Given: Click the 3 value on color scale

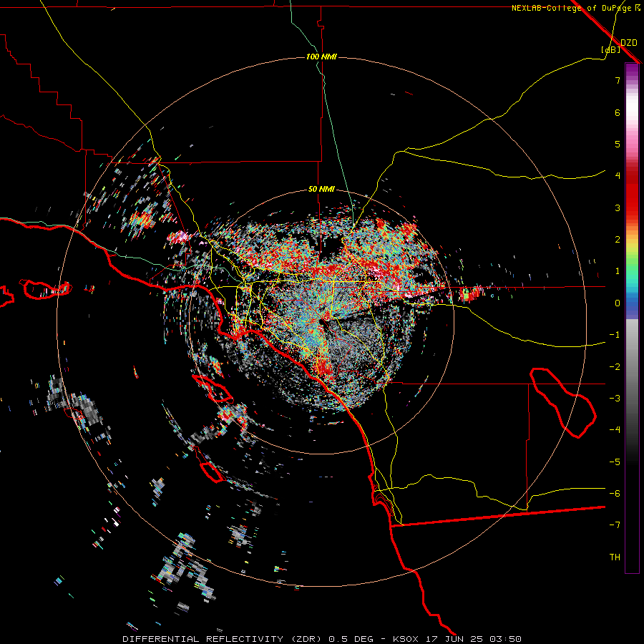Looking at the screenshot, I should 618,208.
